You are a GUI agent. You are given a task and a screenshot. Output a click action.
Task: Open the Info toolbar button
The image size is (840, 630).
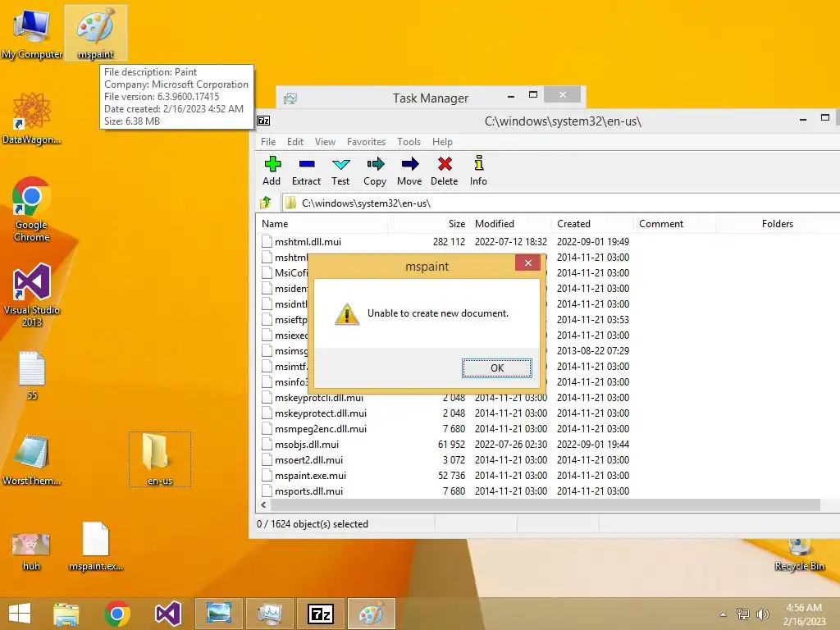(478, 171)
